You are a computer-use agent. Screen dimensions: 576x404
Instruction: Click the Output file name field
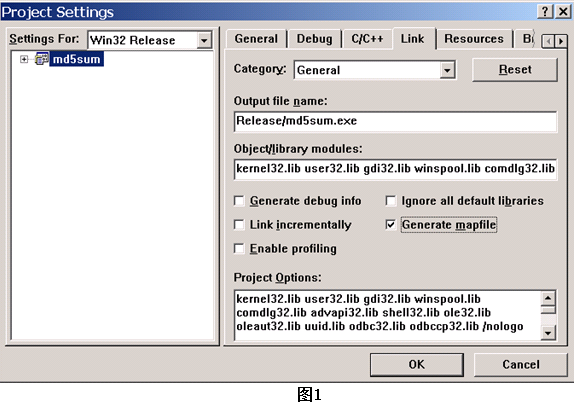(x=395, y=121)
